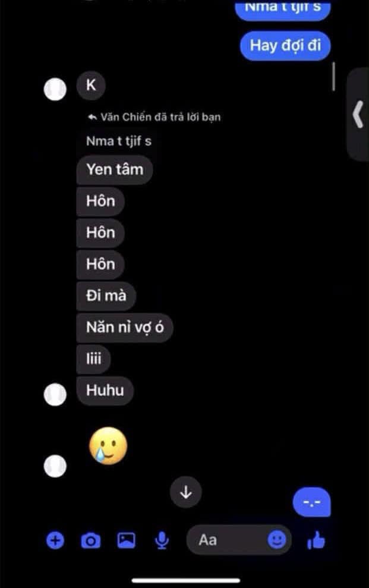Tap the 'Năn nỉ vợ ó' message

(125, 328)
